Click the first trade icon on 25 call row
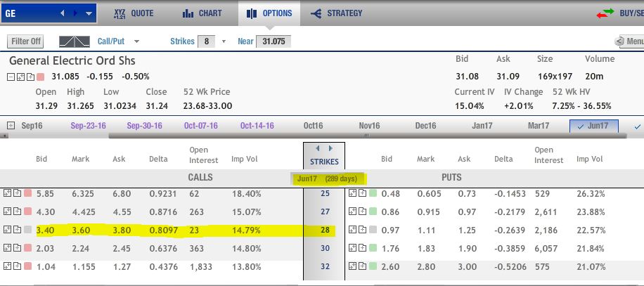Viewport: 644px width, 286px height. click(x=7, y=193)
